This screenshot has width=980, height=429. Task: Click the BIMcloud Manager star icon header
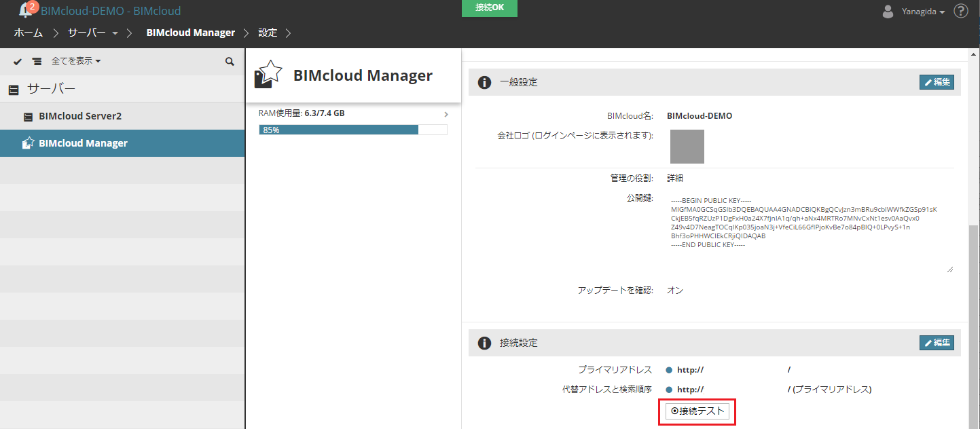click(x=268, y=74)
